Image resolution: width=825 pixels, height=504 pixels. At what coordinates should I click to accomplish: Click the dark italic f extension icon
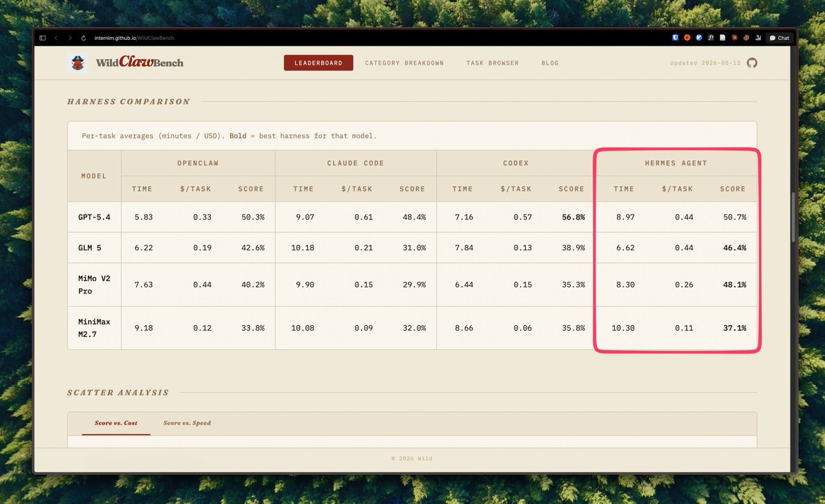[711, 38]
